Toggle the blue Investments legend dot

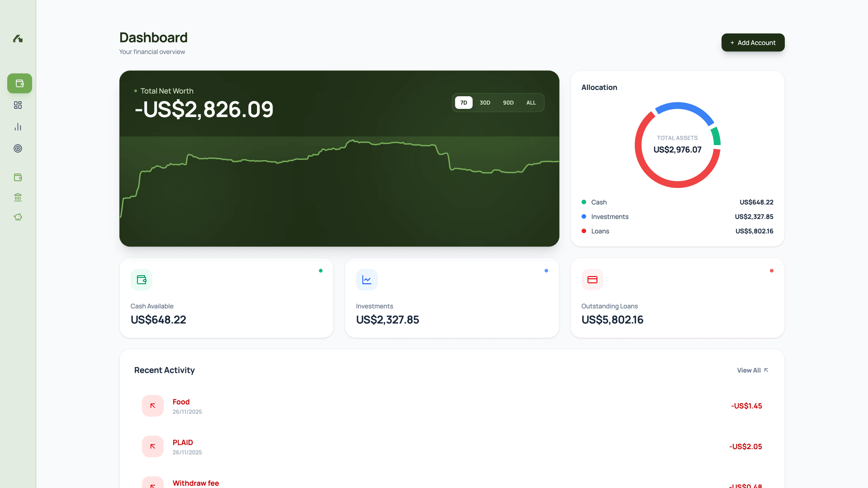click(x=583, y=216)
